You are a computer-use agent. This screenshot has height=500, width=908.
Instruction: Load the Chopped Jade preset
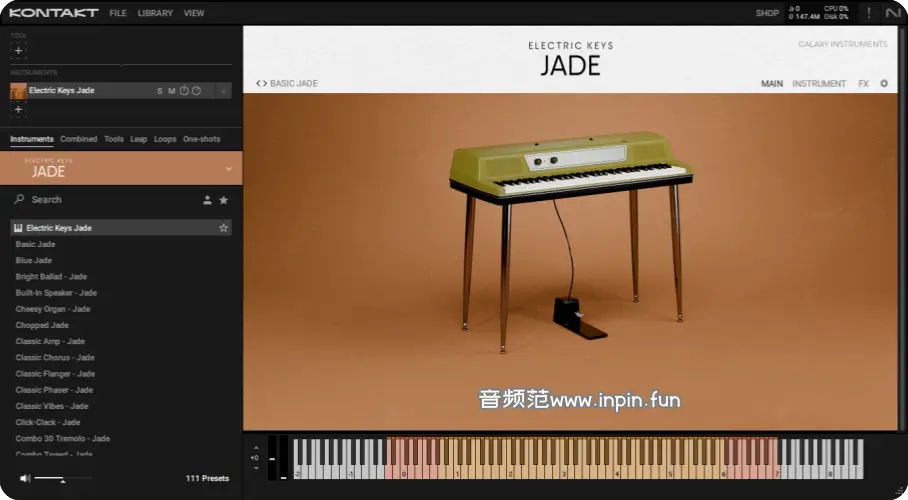(x=42, y=325)
